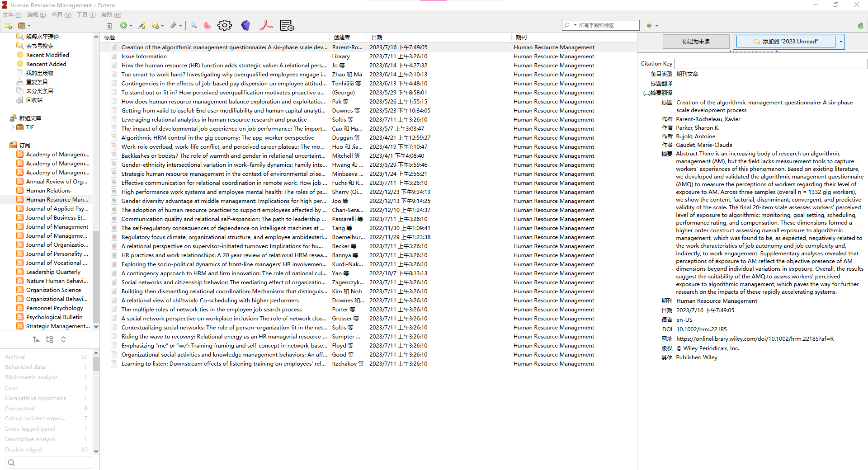Click the green Locate arrow icon
Image resolution: width=868 pixels, height=470 pixels.
(649, 26)
